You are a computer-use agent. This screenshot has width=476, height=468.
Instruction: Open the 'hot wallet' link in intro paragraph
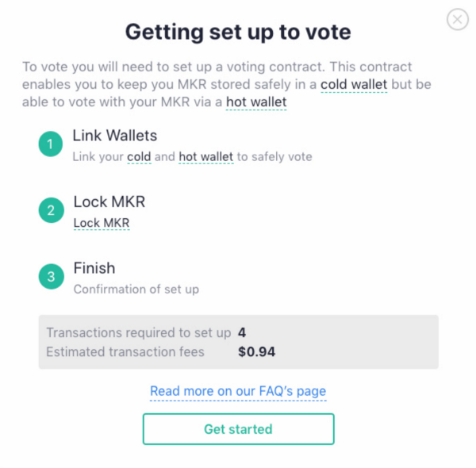[256, 102]
